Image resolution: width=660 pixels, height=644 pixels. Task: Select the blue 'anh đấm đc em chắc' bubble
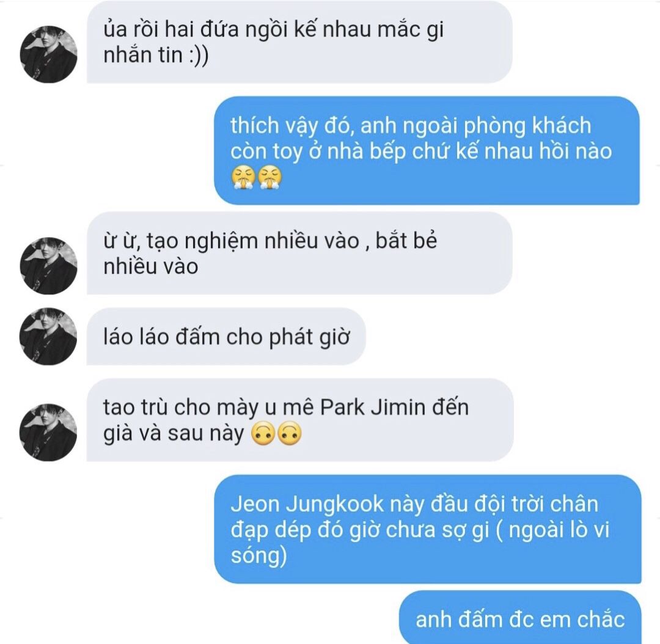520,618
